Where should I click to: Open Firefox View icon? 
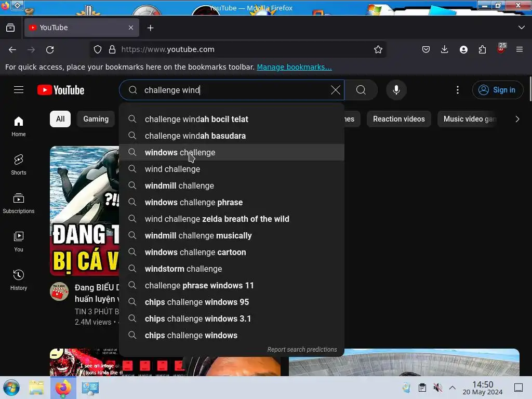(x=10, y=28)
